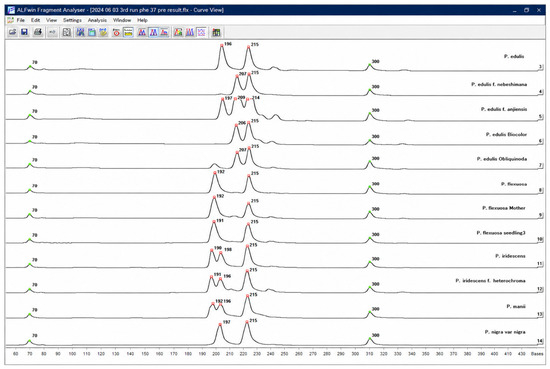The height and width of the screenshot is (369, 550).
Task: Open the File menu
Action: [21, 20]
